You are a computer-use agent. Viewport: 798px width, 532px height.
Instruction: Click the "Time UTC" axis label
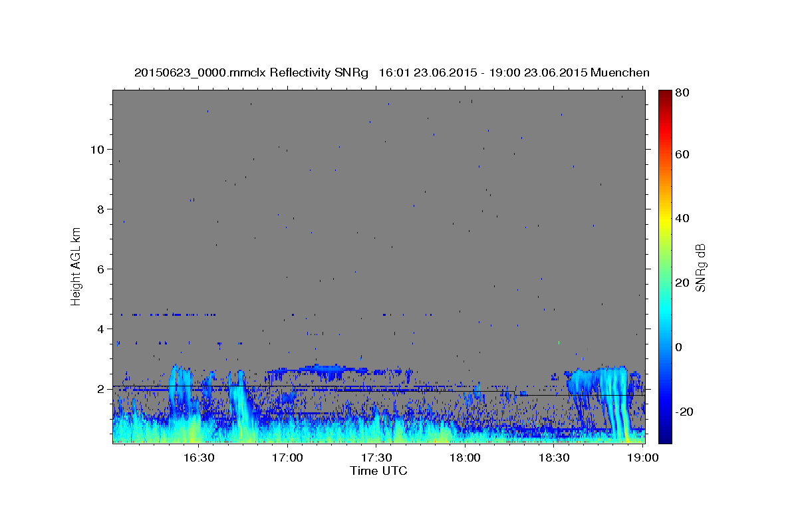(378, 471)
